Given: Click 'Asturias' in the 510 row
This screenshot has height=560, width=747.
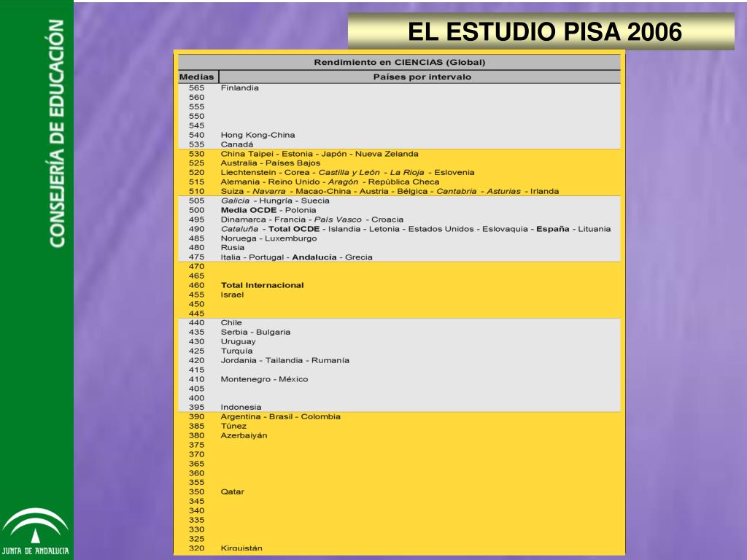Looking at the screenshot, I should point(503,192).
